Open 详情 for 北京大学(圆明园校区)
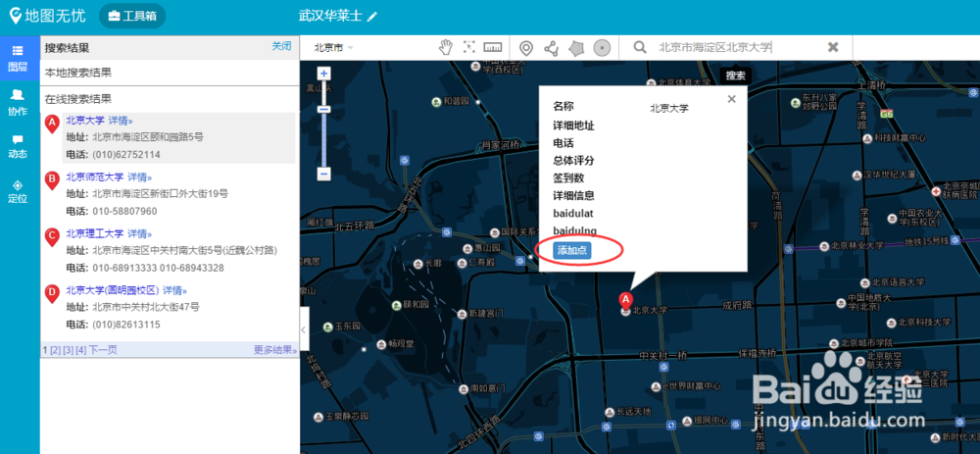Viewport: 980px width, 454px height. (x=175, y=290)
